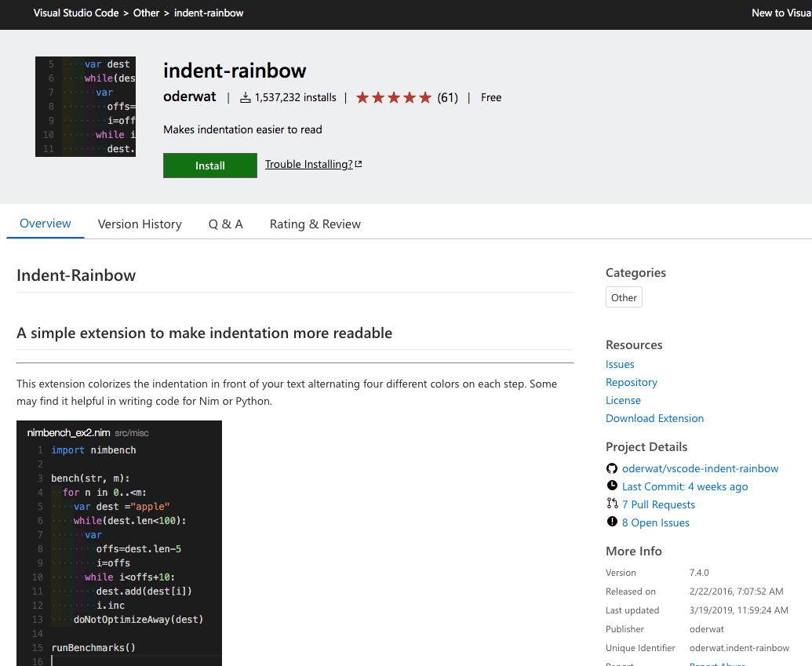Click the clock icon next to Last Commit
Viewport: 812px width, 666px height.
(612, 486)
